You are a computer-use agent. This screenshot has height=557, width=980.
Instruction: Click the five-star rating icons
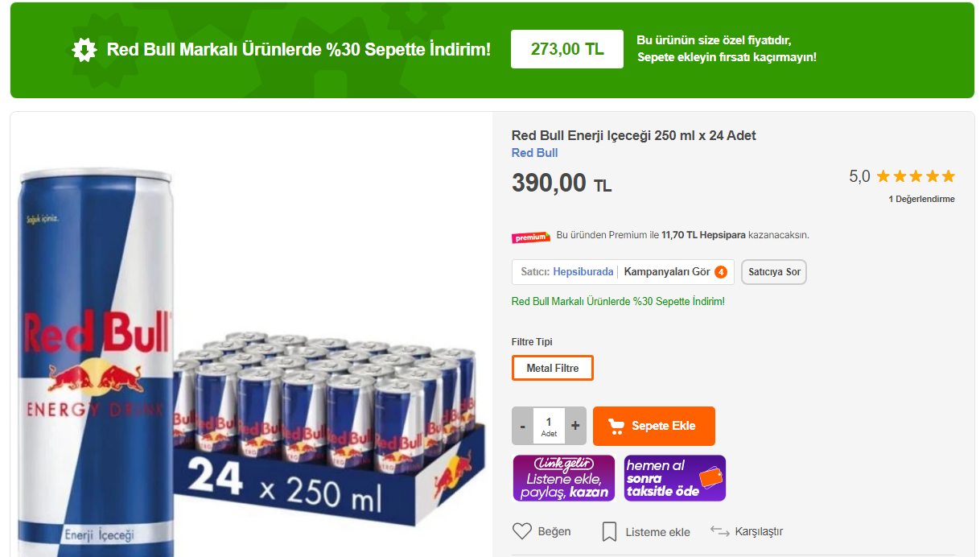pos(916,176)
